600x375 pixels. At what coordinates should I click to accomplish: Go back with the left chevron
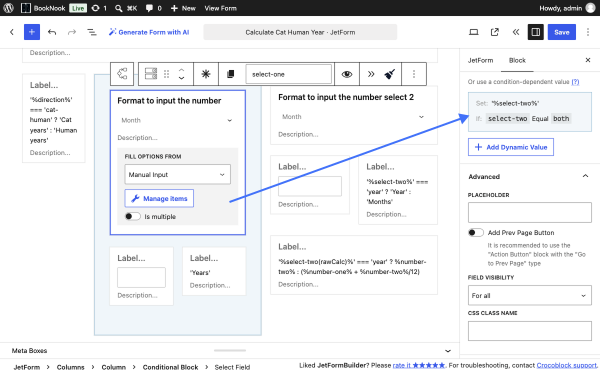click(12, 32)
